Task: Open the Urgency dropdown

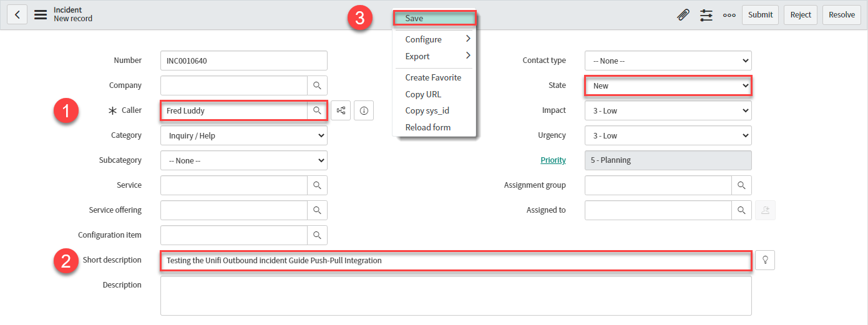Action: (668, 135)
